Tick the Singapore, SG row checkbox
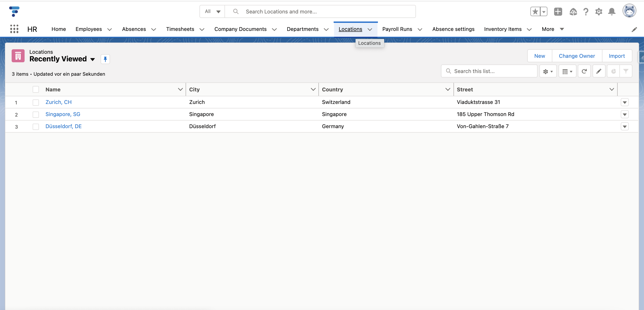Image resolution: width=644 pixels, height=310 pixels. [36, 114]
